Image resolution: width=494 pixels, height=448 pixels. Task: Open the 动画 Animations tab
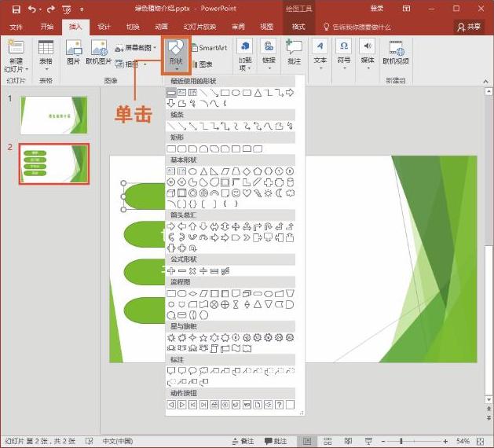(162, 27)
